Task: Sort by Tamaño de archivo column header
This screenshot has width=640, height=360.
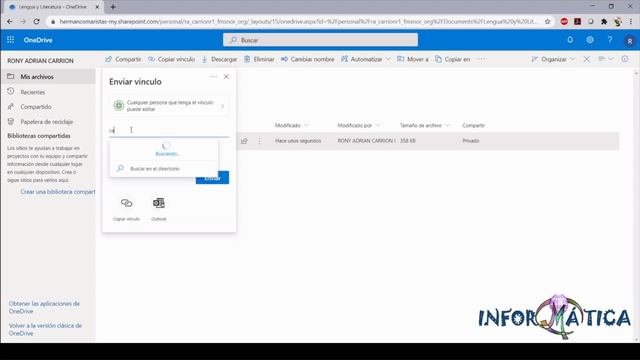Action: pos(424,125)
